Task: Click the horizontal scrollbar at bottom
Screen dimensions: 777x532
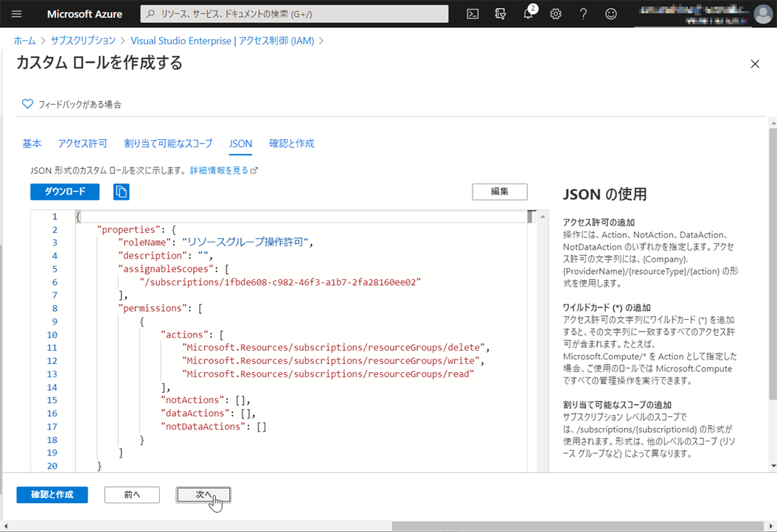Action: [578, 526]
